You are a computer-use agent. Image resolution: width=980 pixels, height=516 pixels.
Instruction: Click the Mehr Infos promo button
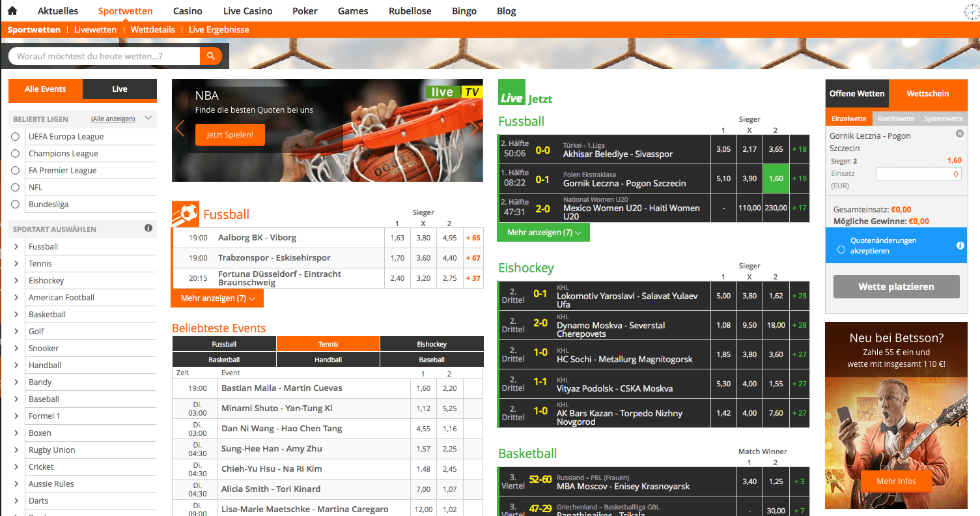click(x=896, y=481)
